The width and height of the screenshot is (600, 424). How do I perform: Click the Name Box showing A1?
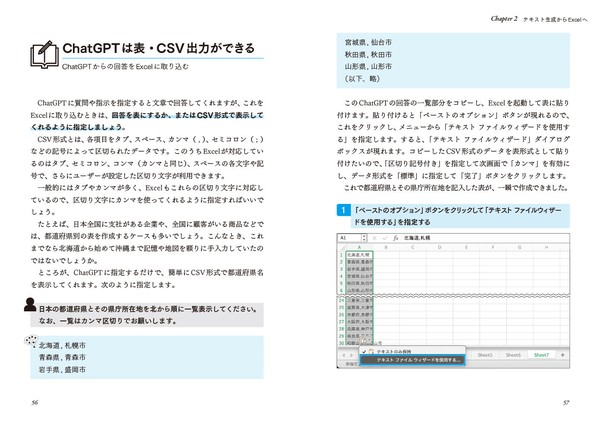349,238
